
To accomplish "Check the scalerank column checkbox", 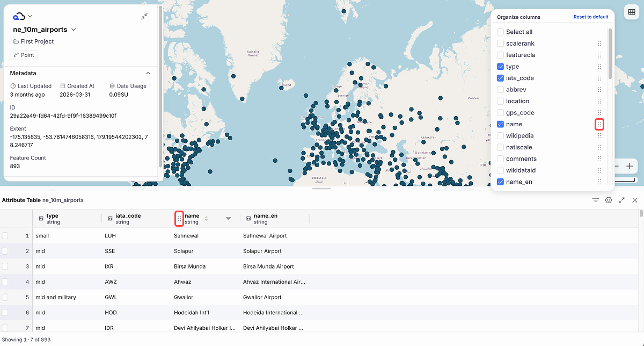I will (x=500, y=44).
